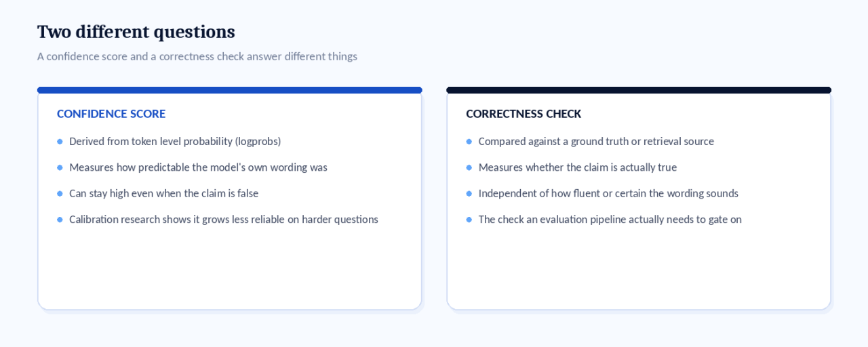
Task: Click the bullet beside "Calibration research shows" line
Action: pyautogui.click(x=60, y=220)
